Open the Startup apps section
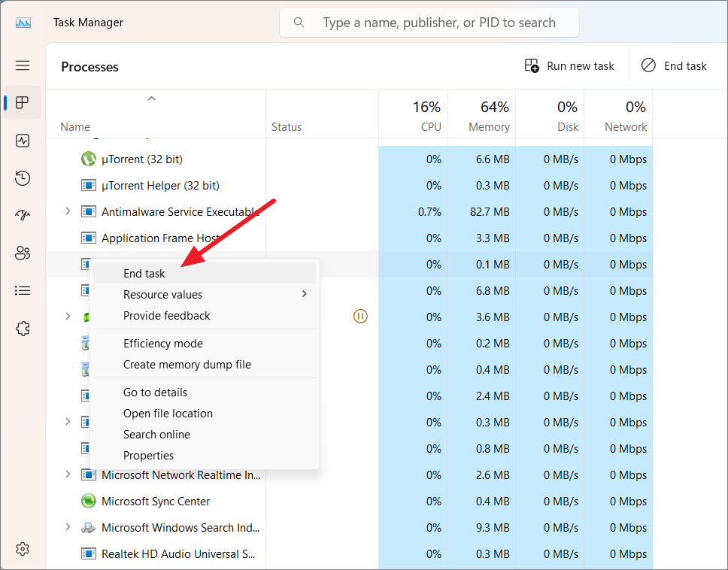 pyautogui.click(x=23, y=215)
